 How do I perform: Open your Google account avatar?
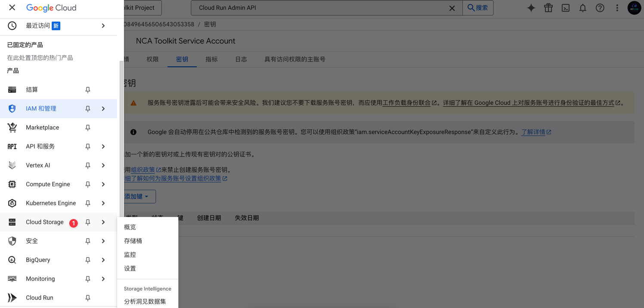[x=634, y=8]
